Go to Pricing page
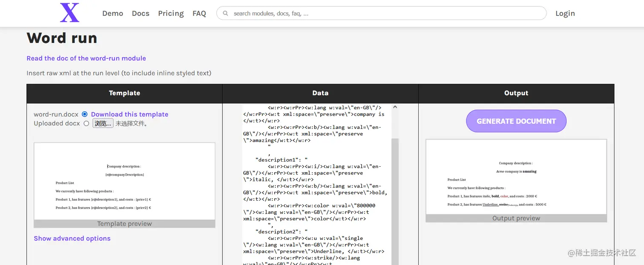 pyautogui.click(x=171, y=13)
